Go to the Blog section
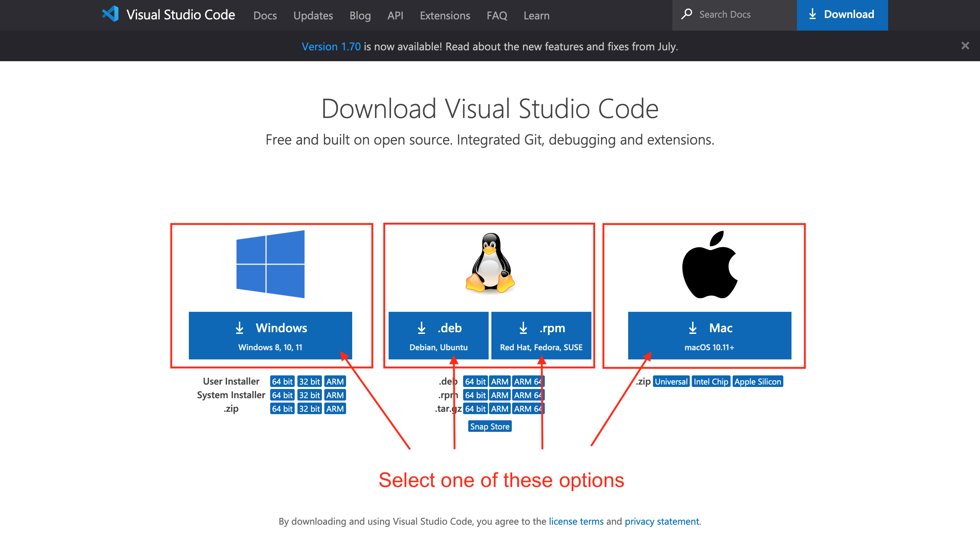Image resolution: width=980 pixels, height=542 pixels. point(360,15)
